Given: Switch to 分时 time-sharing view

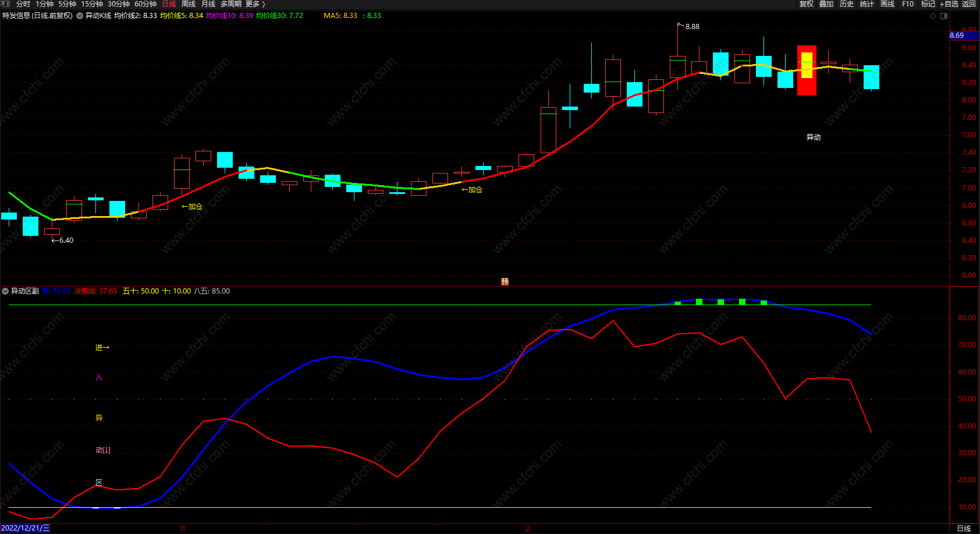Looking at the screenshot, I should pyautogui.click(x=23, y=4).
